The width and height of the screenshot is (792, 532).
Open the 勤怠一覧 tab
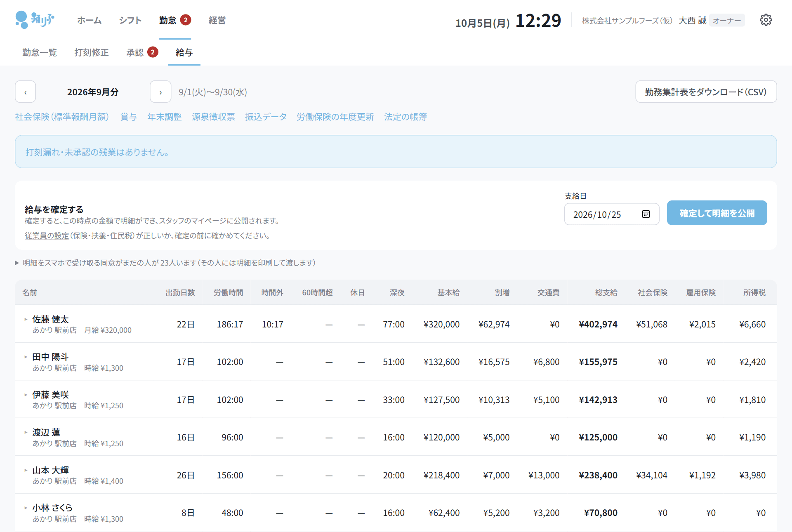click(40, 52)
